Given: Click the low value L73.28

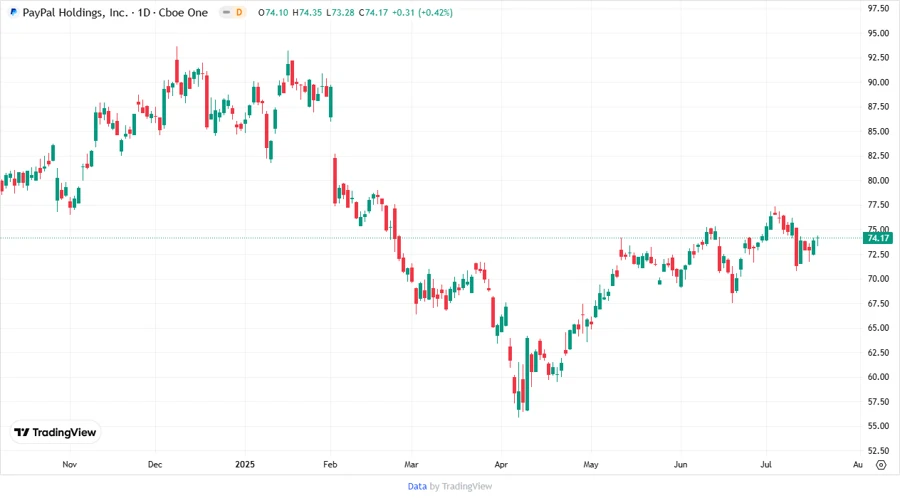Looking at the screenshot, I should tap(340, 12).
